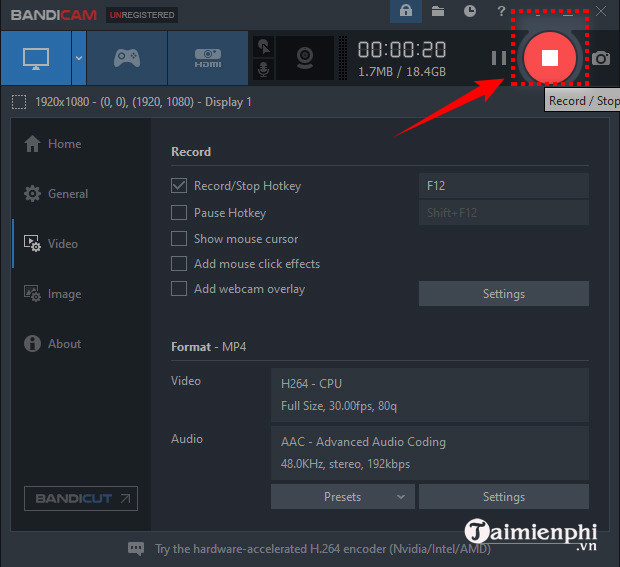Viewport: 620px width, 567px height.
Task: Switch to game recording mode gamepad icon
Action: tap(127, 58)
